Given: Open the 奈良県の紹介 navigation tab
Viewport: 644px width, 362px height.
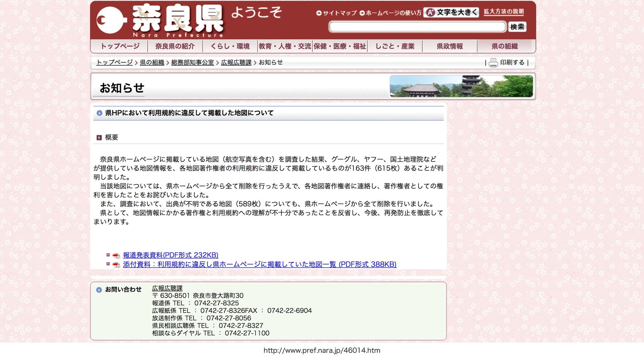Looking at the screenshot, I should (x=175, y=46).
